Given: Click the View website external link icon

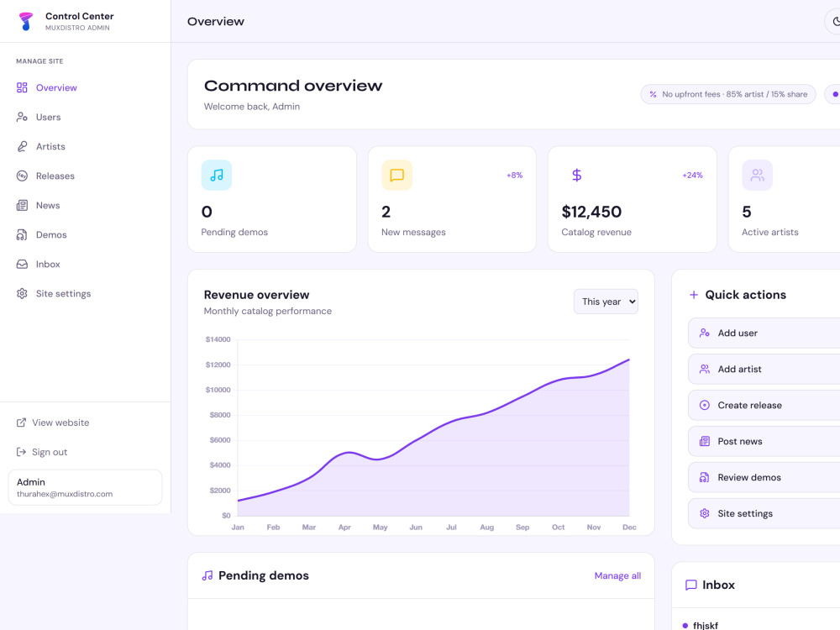Looking at the screenshot, I should [21, 423].
